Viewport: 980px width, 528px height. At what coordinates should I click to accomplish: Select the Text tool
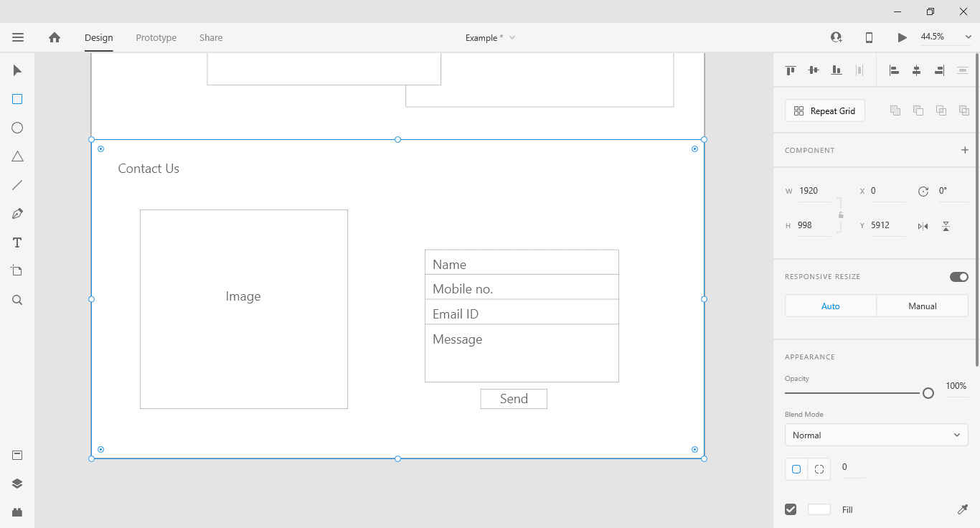[x=17, y=242]
